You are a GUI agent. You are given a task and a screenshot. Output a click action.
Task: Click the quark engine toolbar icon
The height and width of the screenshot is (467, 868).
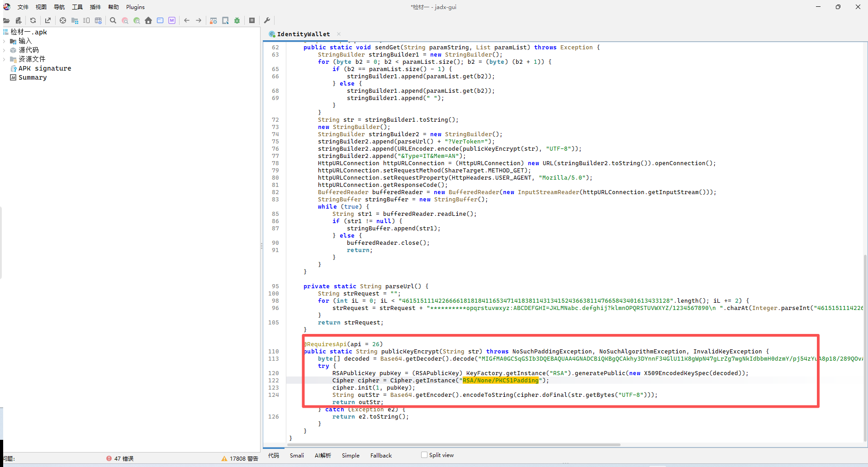pyautogui.click(x=225, y=20)
